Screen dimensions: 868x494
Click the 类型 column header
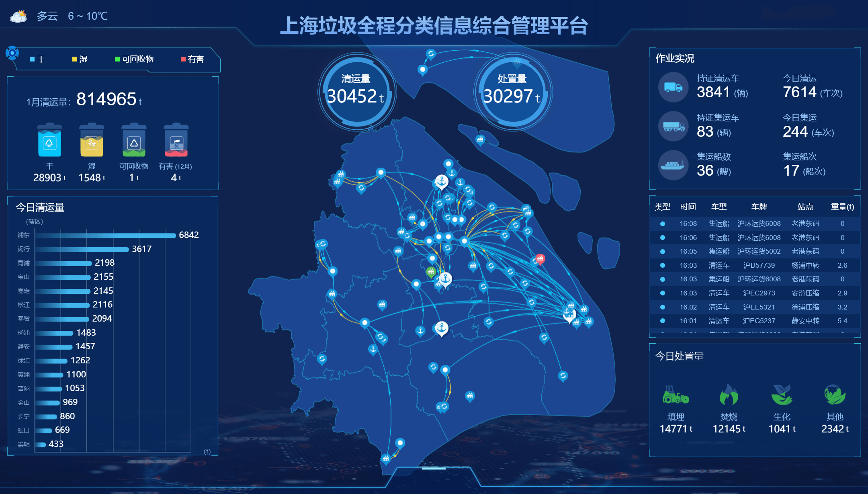[x=662, y=207]
